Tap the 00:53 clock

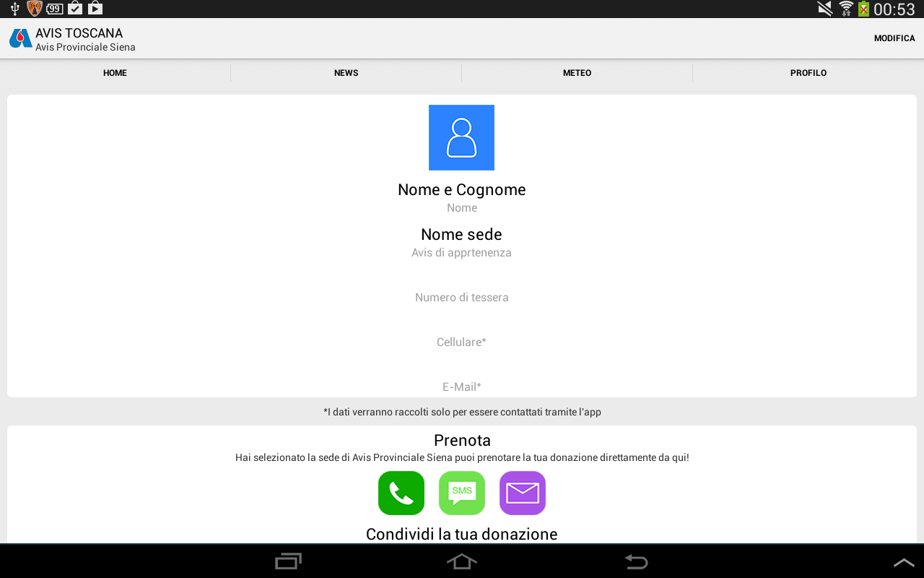pos(894,9)
